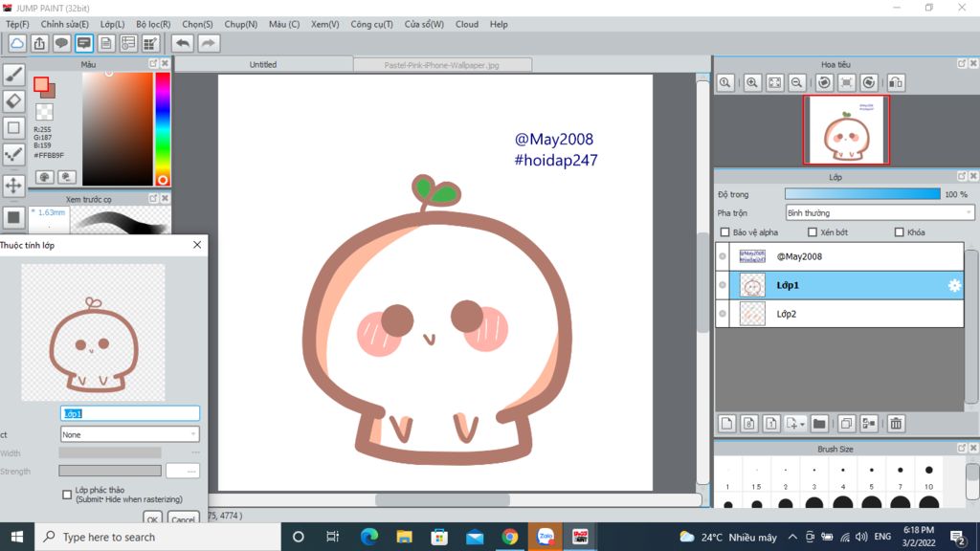The image size is (980, 551).
Task: Click Cancel in layer properties dialog
Action: click(183, 518)
